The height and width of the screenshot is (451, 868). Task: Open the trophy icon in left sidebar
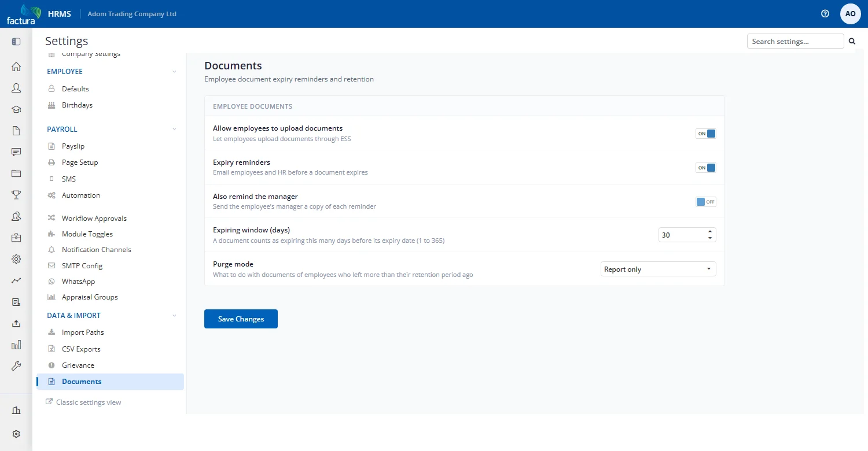click(x=16, y=195)
